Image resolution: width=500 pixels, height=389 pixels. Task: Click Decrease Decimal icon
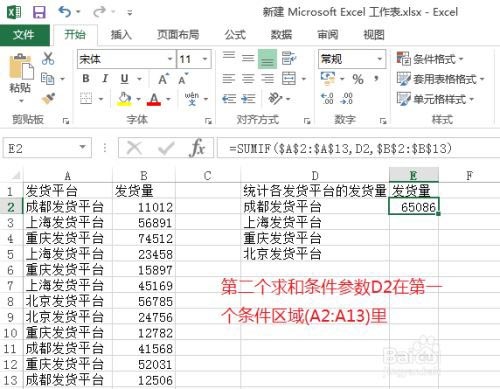click(x=347, y=99)
